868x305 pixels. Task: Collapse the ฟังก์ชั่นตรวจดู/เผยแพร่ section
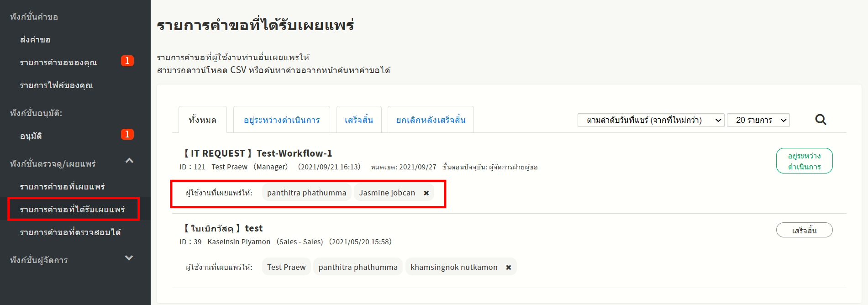point(129,161)
